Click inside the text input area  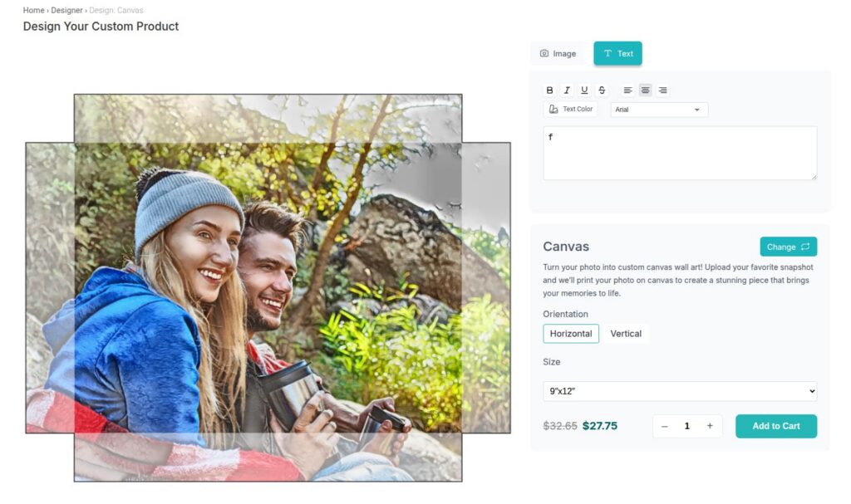[x=679, y=154]
